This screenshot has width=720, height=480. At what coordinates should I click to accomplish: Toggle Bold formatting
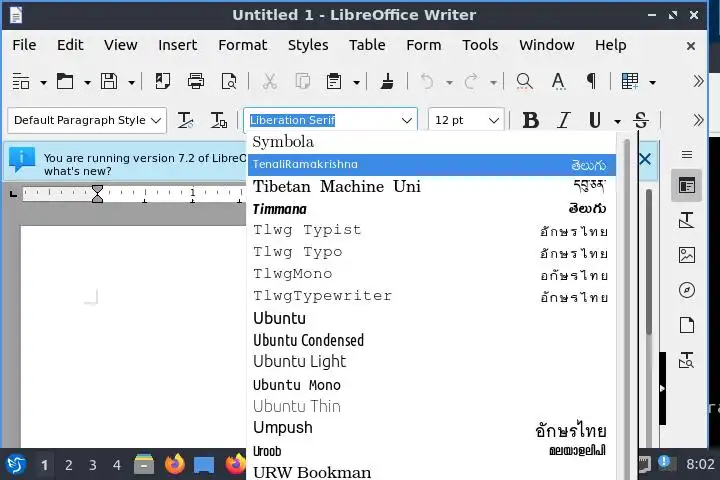[531, 120]
